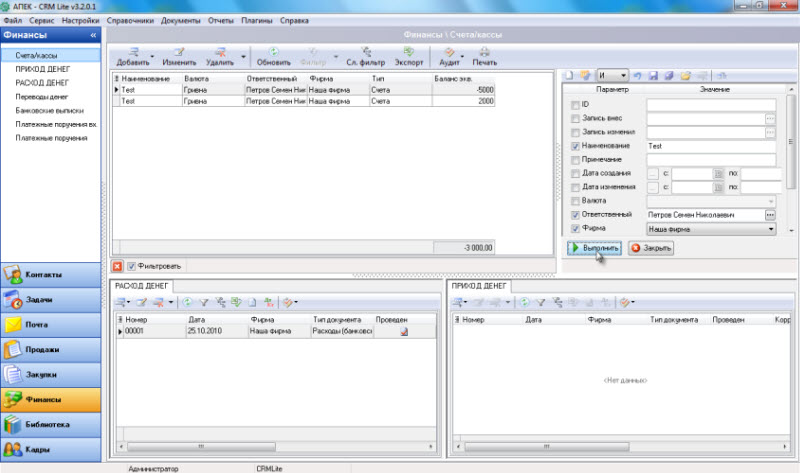Open the Библиотека sidebar section
This screenshot has width=800, height=473.
pyautogui.click(x=51, y=425)
